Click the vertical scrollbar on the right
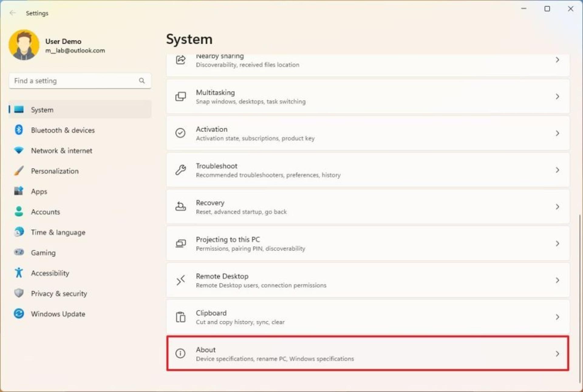 580,298
